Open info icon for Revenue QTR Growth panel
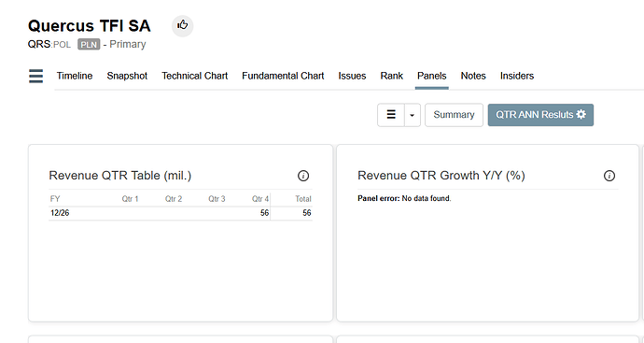This screenshot has height=343, width=644. pyautogui.click(x=609, y=176)
